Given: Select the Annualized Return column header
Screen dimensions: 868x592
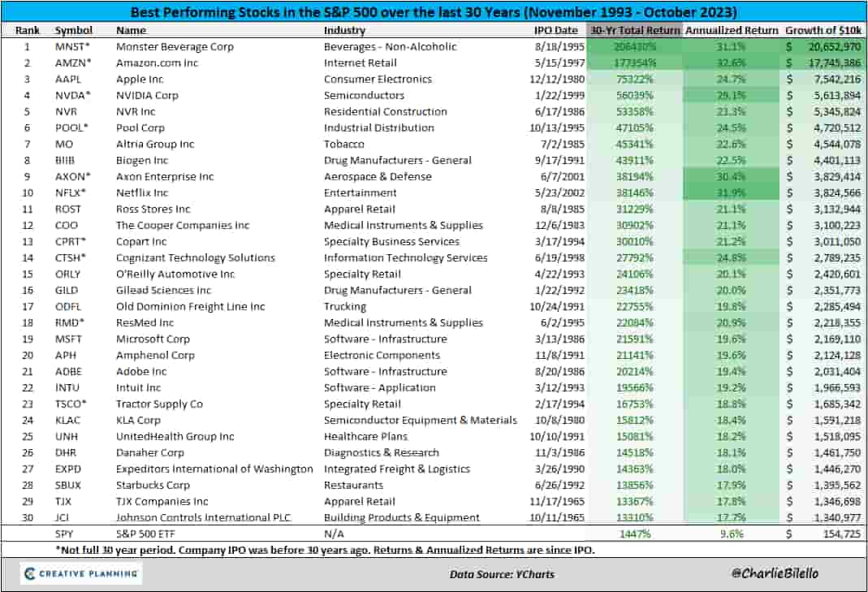Looking at the screenshot, I should (731, 31).
